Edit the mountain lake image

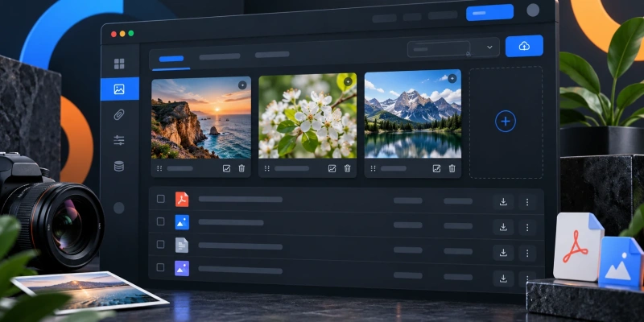coord(436,168)
